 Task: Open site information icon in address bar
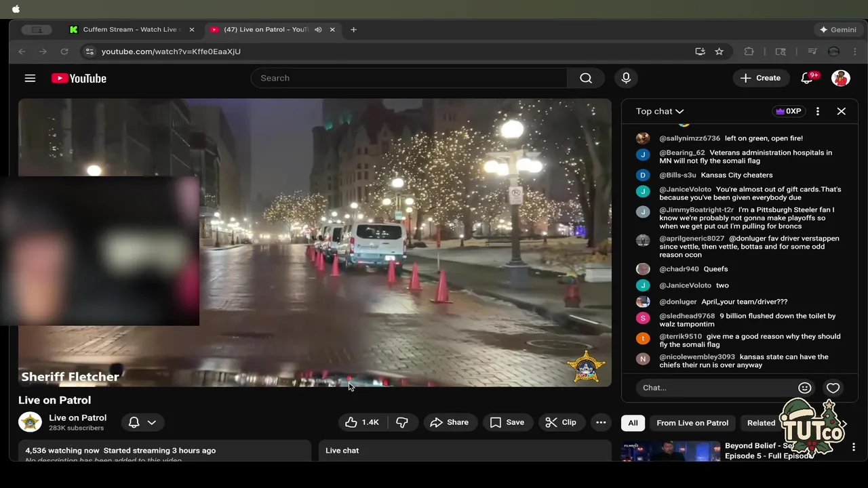click(90, 52)
